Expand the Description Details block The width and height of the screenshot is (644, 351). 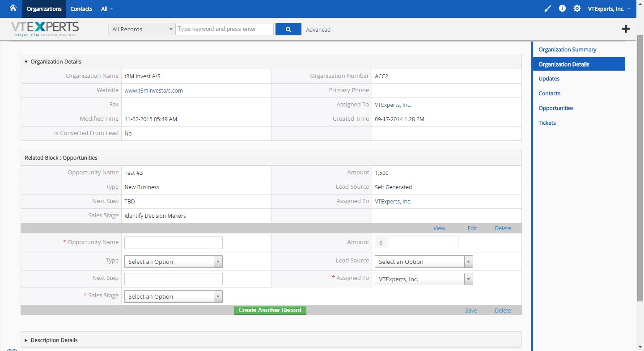26,340
